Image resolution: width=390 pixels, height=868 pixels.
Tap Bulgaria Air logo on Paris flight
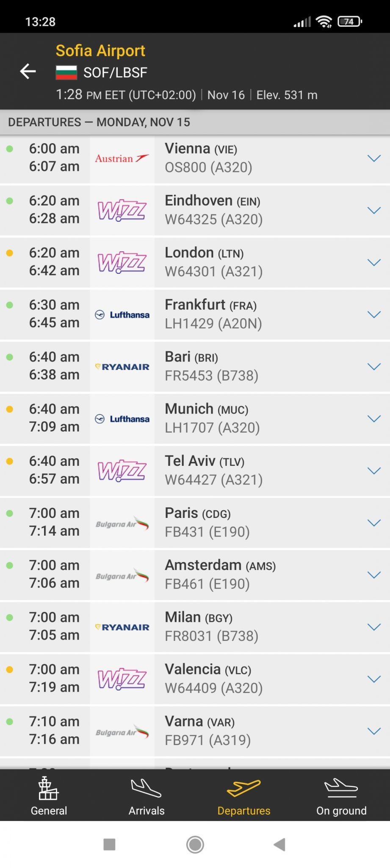coord(122,523)
